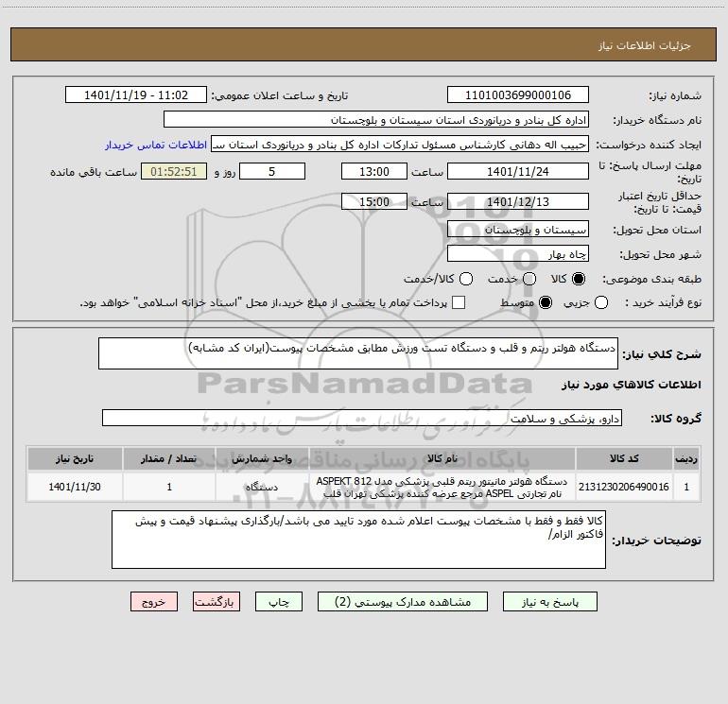Select the خدمت radio button
The image size is (728, 704).
pyautogui.click(x=529, y=279)
